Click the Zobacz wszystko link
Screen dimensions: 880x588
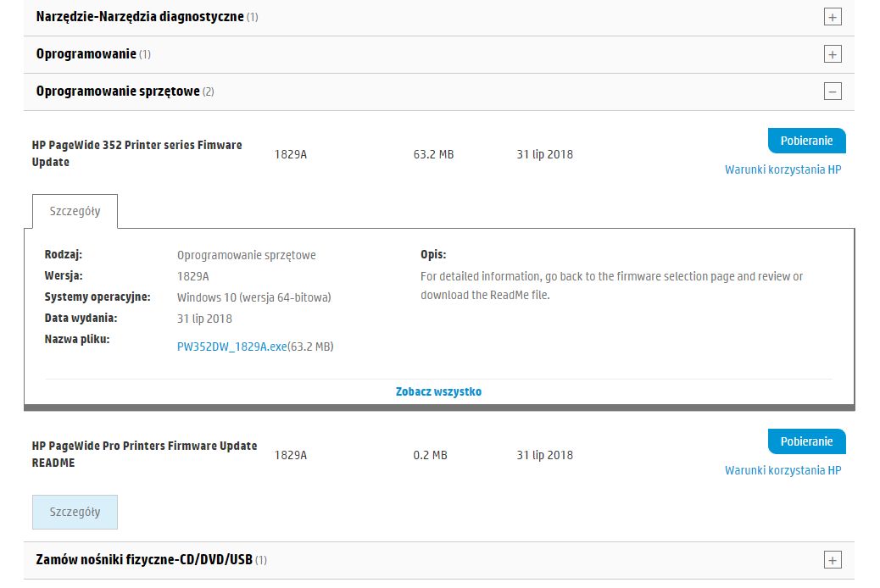(438, 391)
